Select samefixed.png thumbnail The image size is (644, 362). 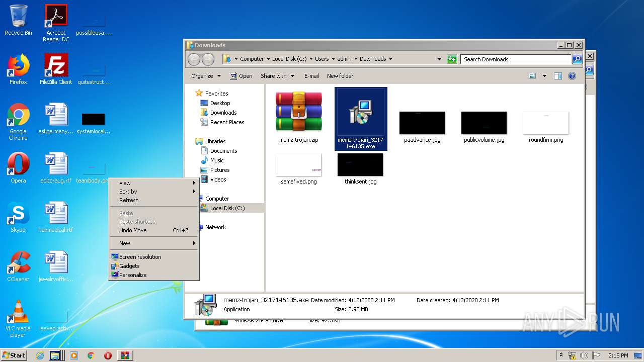(x=299, y=169)
